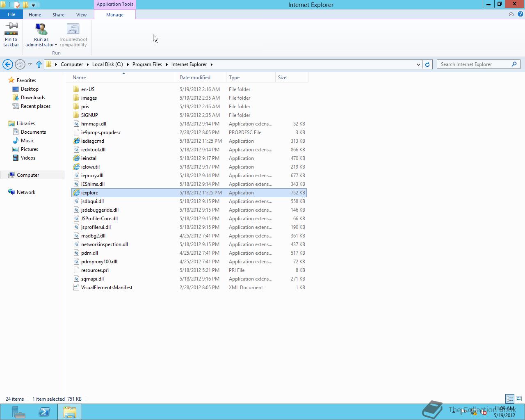Screen dimensions: 525x420
Task: Go back with the Back arrow
Action: (x=7, y=64)
